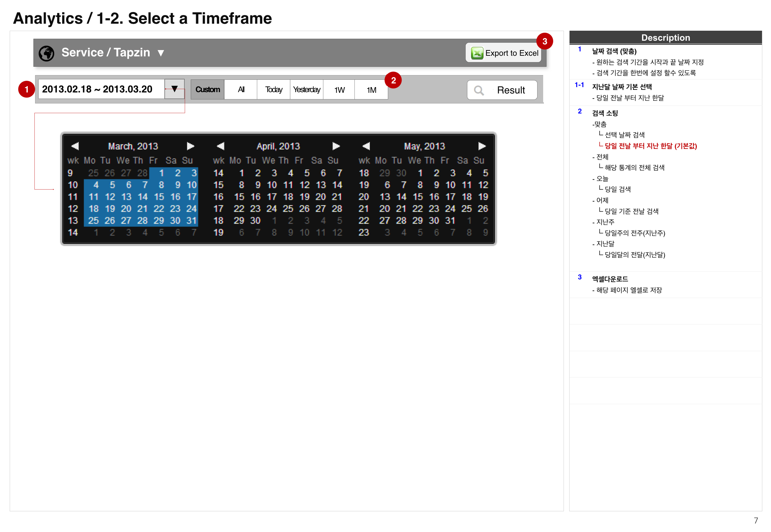Click description heading '검색 소팅'
The height and width of the screenshot is (532, 771).
(x=605, y=113)
